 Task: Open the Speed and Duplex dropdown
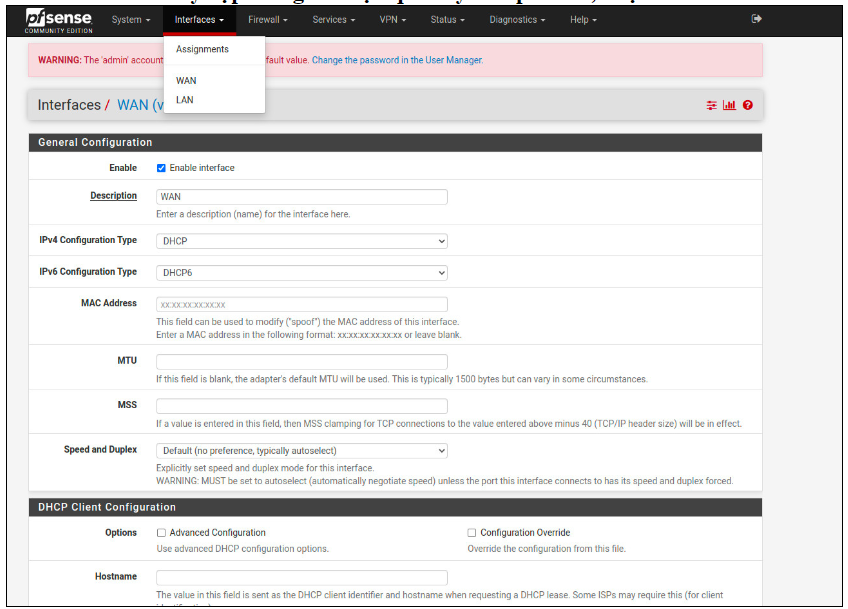coord(301,451)
